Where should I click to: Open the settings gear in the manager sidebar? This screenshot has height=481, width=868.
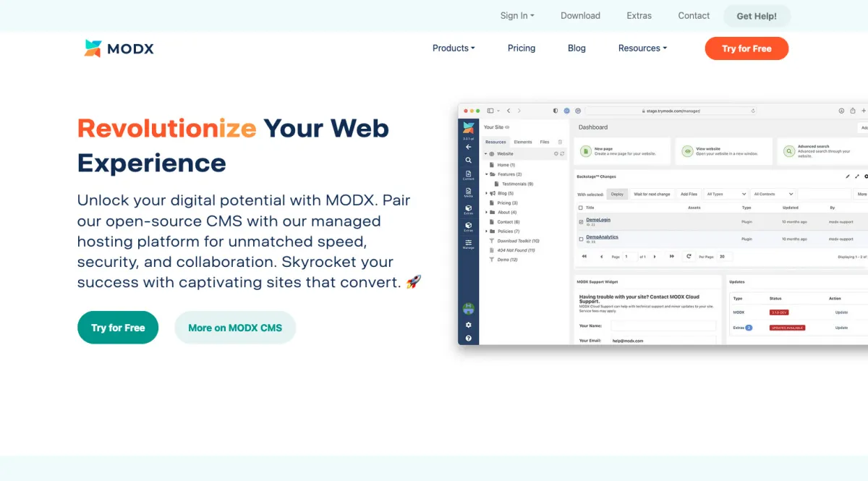pos(469,325)
